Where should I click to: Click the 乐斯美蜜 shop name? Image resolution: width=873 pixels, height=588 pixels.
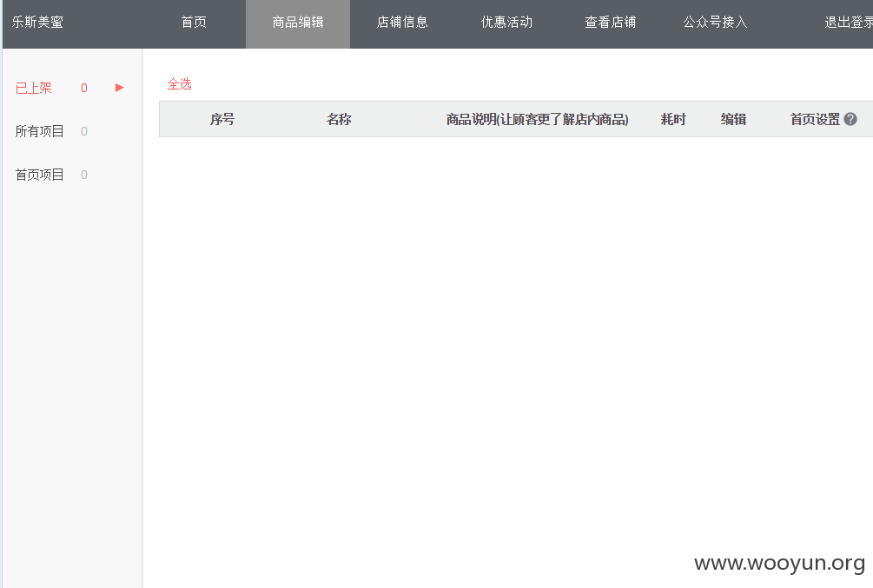coord(37,23)
